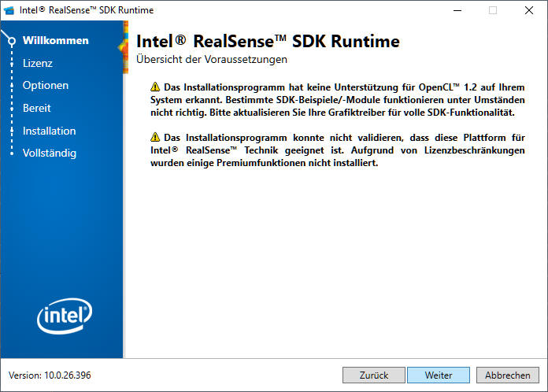Image resolution: width=548 pixels, height=392 pixels.
Task: Select the Willkommen step in the sidebar
Action: coord(56,40)
